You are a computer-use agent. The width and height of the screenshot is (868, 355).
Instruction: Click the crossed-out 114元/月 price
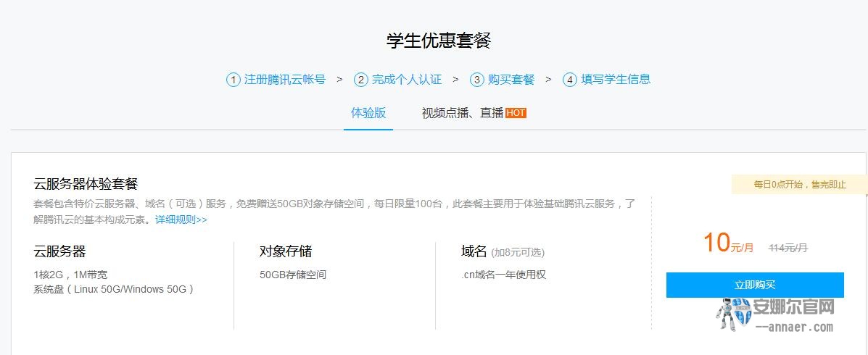point(788,248)
